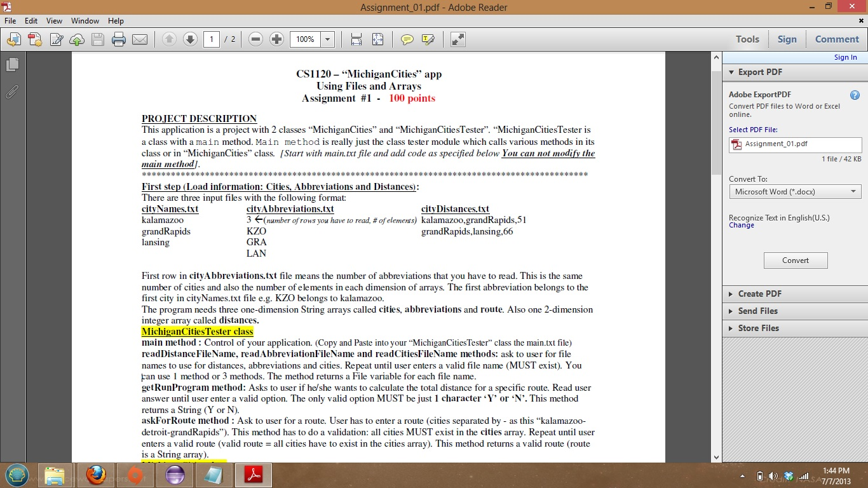Image resolution: width=868 pixels, height=488 pixels.
Task: Open the Page Thumbnails panel icon
Action: pyautogui.click(x=12, y=65)
